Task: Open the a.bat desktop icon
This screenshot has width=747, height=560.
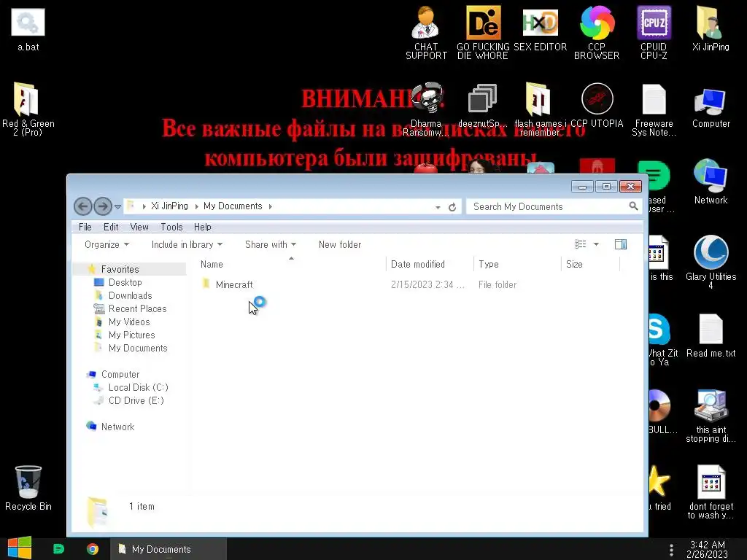Action: coord(28,29)
